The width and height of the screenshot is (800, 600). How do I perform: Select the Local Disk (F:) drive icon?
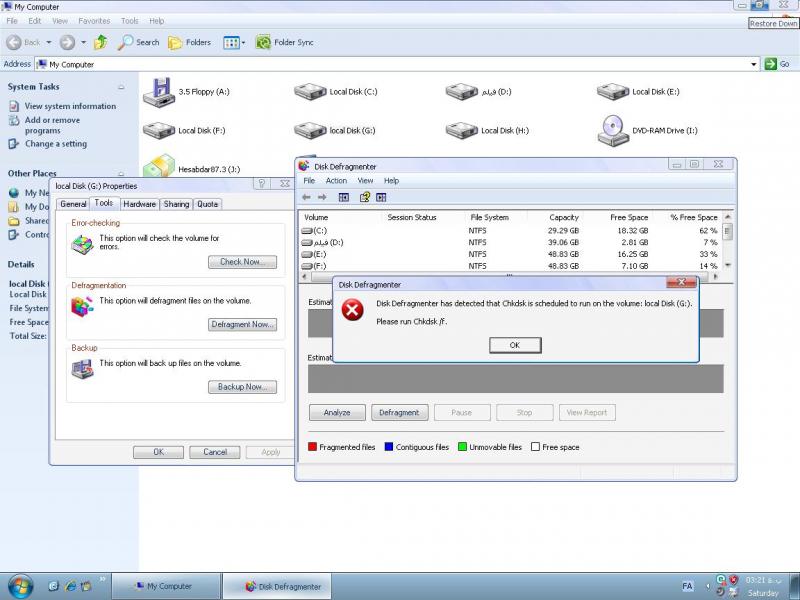[159, 131]
